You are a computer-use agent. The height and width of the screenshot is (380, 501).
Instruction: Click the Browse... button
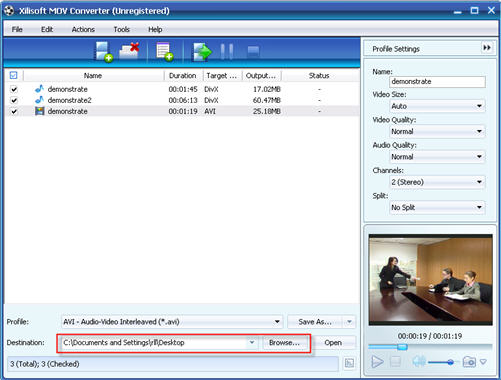[284, 343]
